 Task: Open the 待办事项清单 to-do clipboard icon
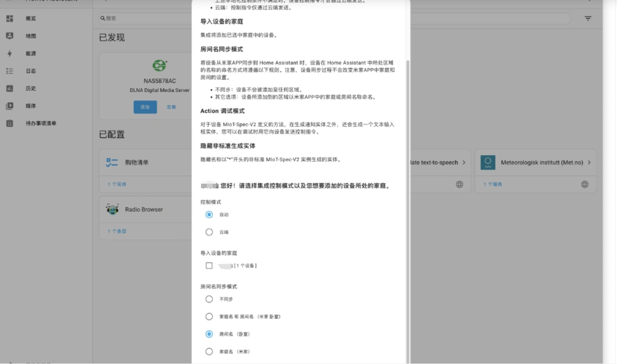click(x=10, y=123)
